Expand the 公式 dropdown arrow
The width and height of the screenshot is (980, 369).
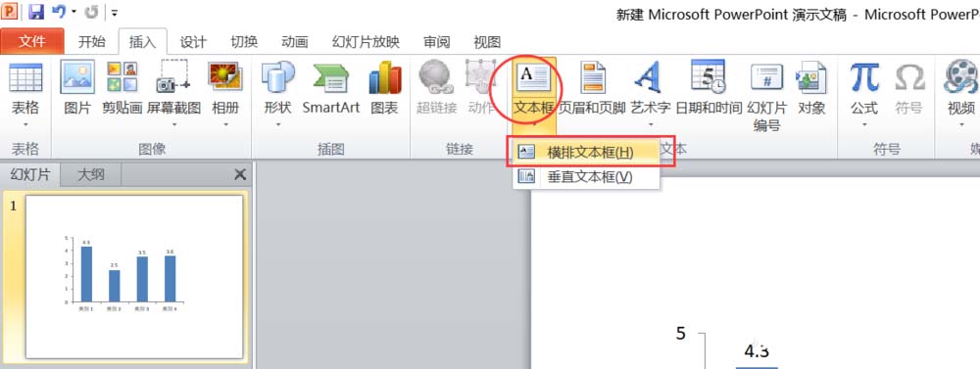[x=864, y=125]
